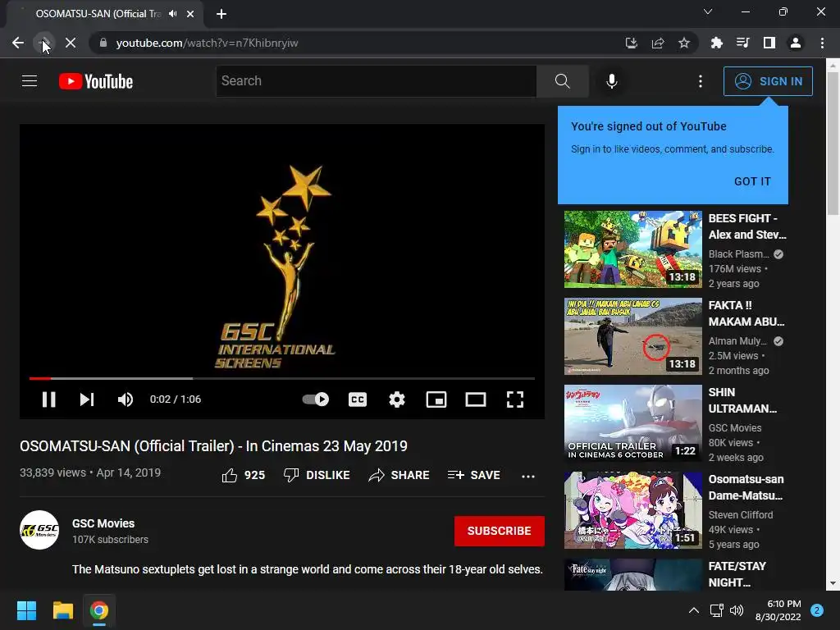This screenshot has height=630, width=840.
Task: Open the SHIN ULTRAMAN trailer thumbnail
Action: [632, 423]
